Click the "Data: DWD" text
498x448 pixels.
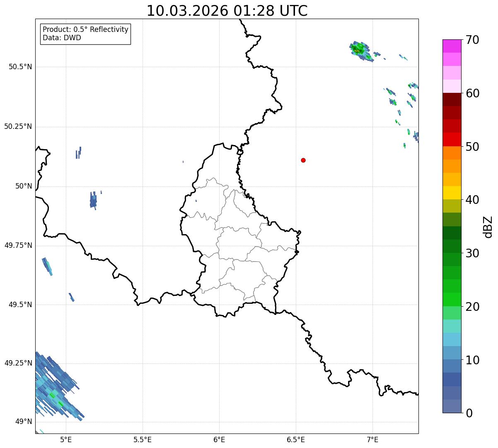pyautogui.click(x=62, y=38)
